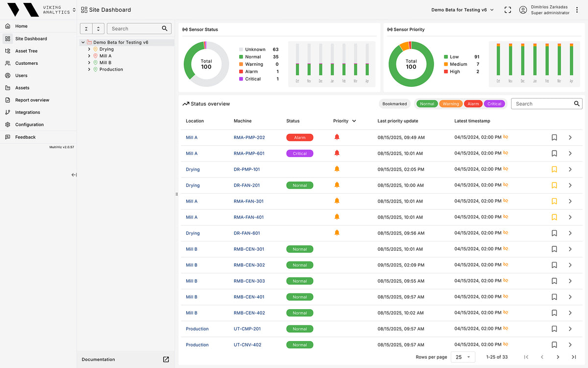Click the no-sync icon in RMB-CEN-301 row
Viewport: 588px width, 368px height.
coord(505,249)
